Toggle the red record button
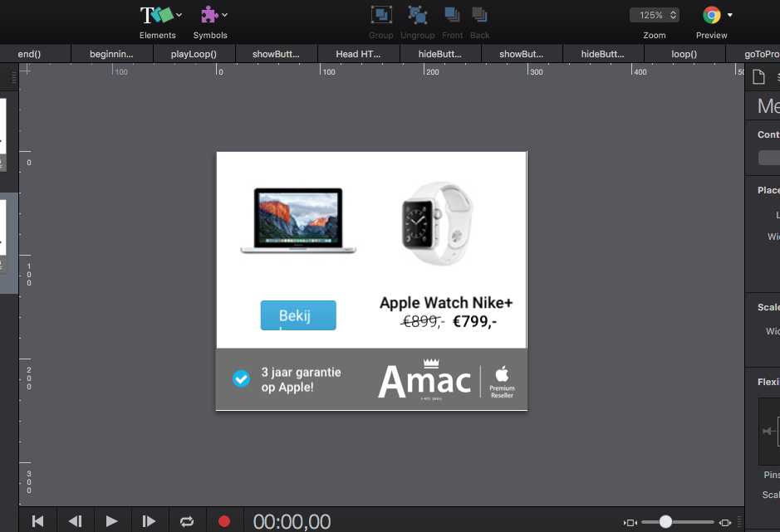The image size is (780, 532). (224, 521)
